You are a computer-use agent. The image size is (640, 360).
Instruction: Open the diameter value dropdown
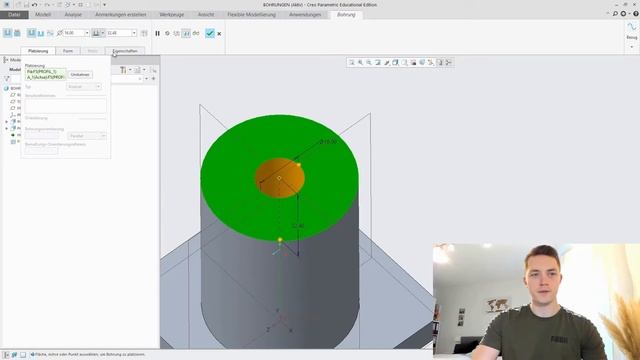point(87,33)
